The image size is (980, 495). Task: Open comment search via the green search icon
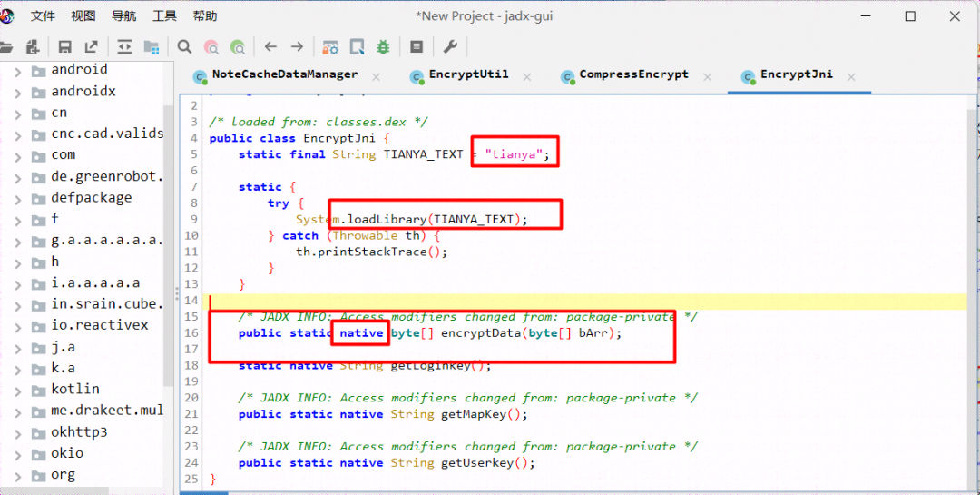pyautogui.click(x=238, y=46)
